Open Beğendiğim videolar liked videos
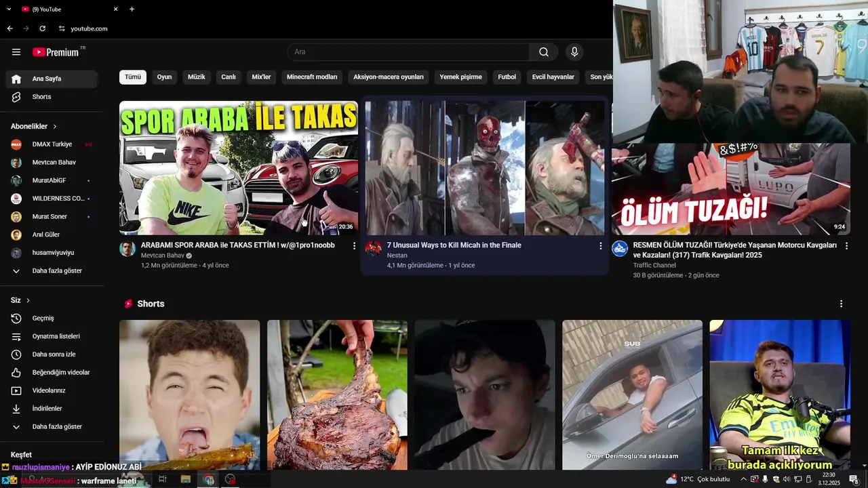The height and width of the screenshot is (488, 868). point(52,372)
